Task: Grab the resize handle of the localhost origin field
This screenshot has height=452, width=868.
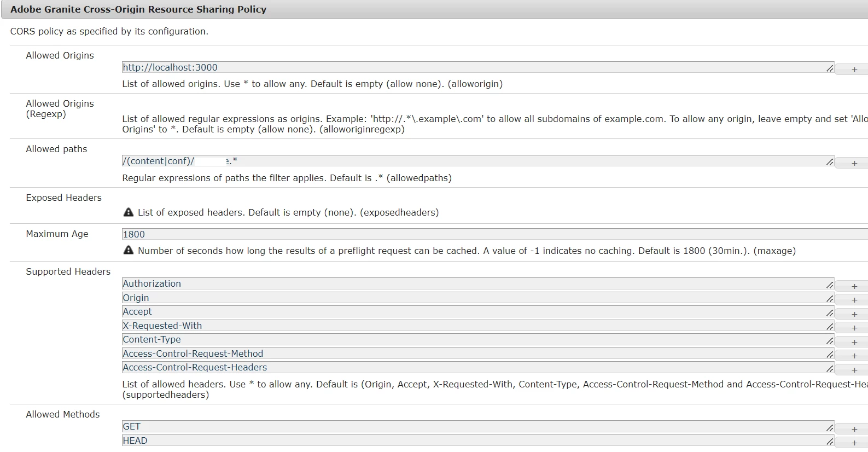Action: pyautogui.click(x=830, y=69)
